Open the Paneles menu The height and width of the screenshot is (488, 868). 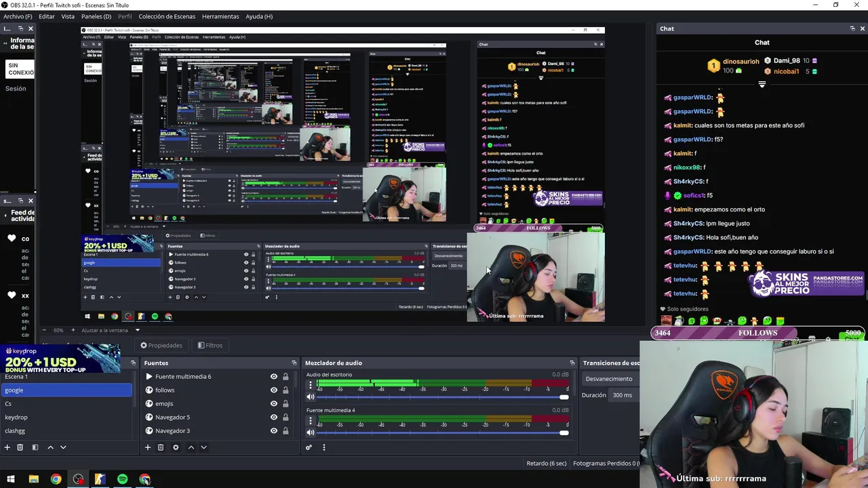pos(96,16)
